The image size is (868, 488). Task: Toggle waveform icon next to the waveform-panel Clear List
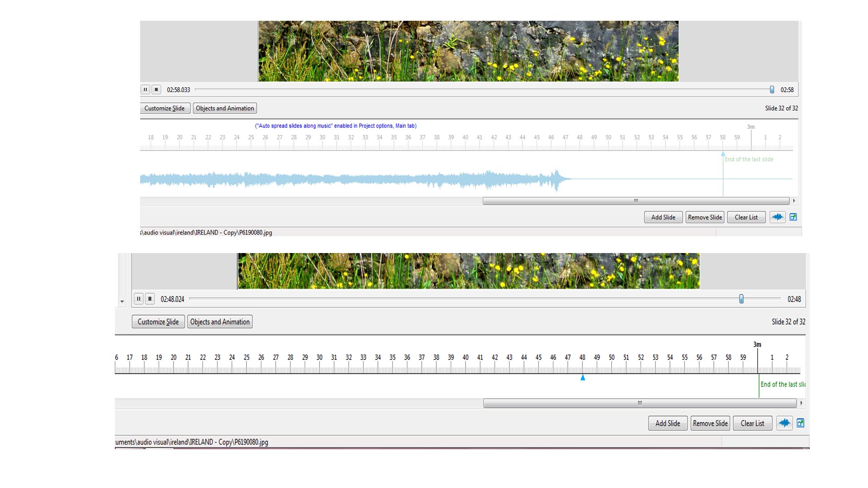tap(777, 217)
